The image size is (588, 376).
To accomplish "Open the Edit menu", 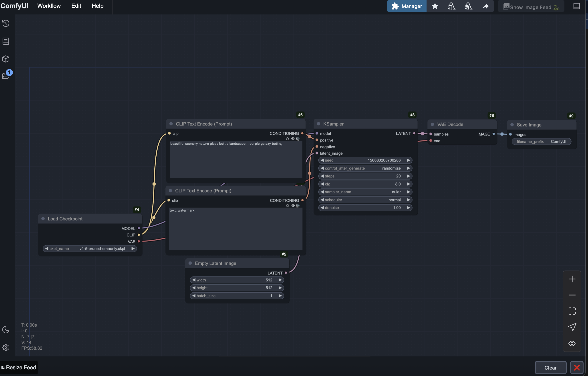I will (x=76, y=6).
